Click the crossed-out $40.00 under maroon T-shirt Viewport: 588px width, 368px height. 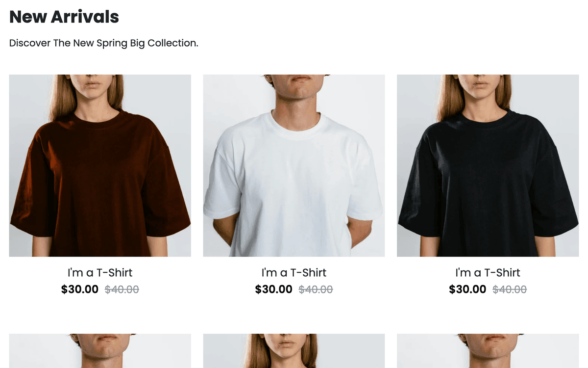click(x=122, y=290)
